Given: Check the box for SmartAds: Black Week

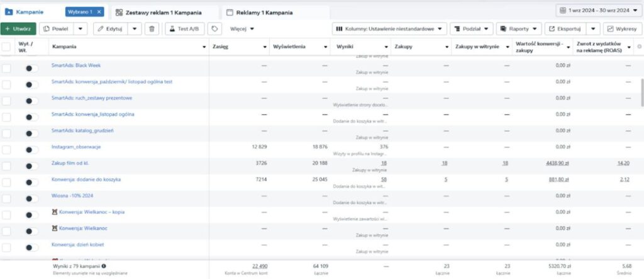Looking at the screenshot, I should coord(6,67).
